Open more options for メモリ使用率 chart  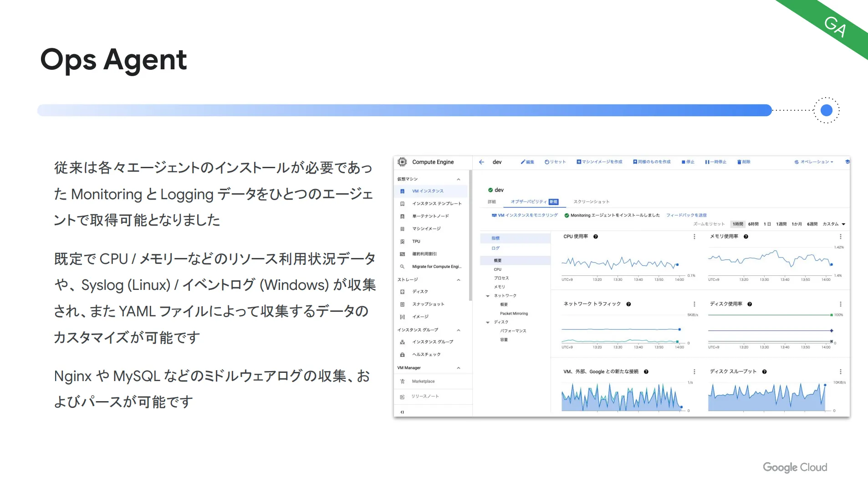point(841,237)
